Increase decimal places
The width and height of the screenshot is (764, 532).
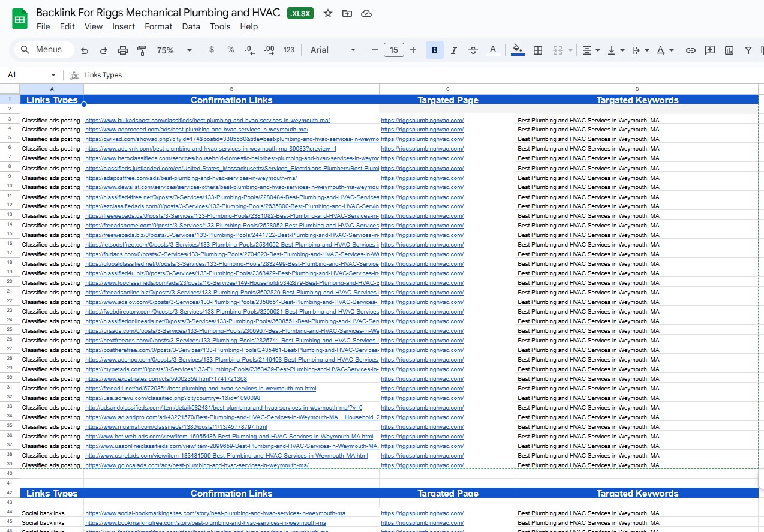[x=269, y=50]
